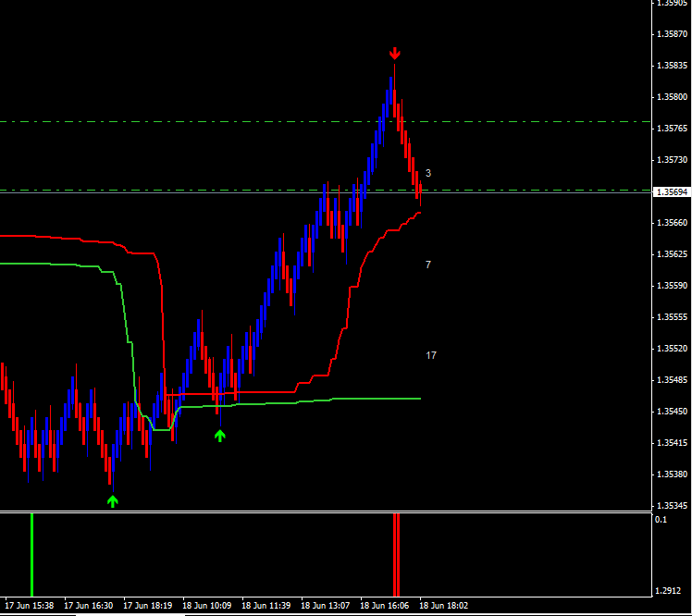This screenshot has width=692, height=616.
Task: Select the lower green dash-dot line near 1.35694
Action: pyautogui.click(x=326, y=191)
